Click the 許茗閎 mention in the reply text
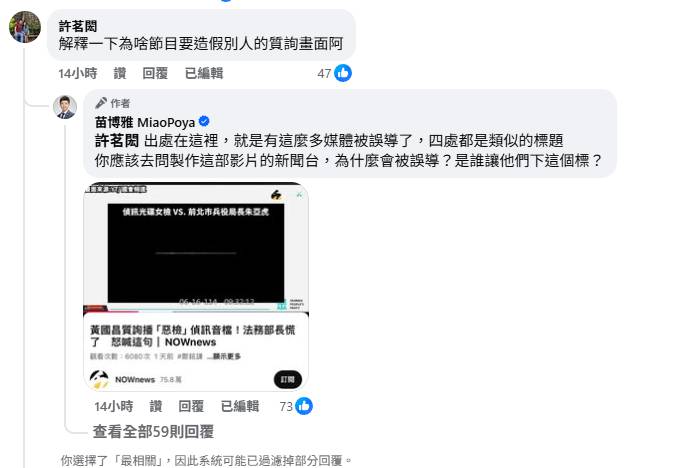The width and height of the screenshot is (680, 468). coord(117,141)
